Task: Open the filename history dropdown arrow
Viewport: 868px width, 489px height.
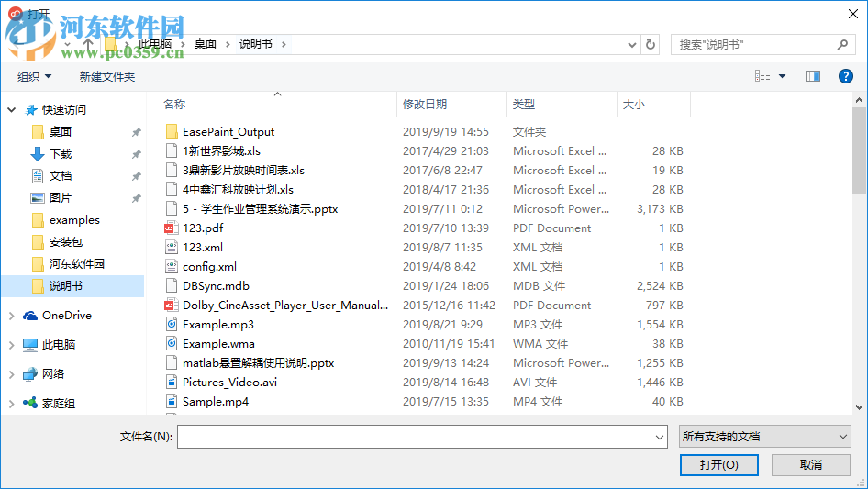Action: pyautogui.click(x=660, y=438)
